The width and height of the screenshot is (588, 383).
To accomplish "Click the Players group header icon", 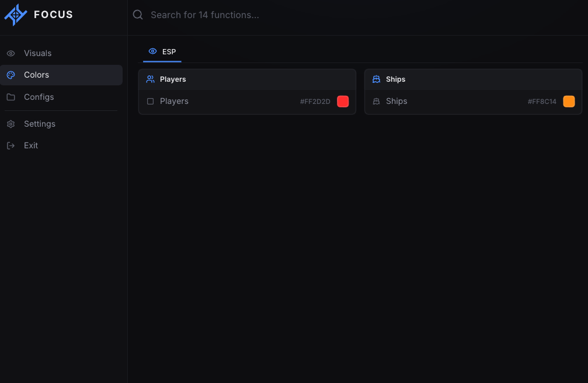I will (151, 79).
